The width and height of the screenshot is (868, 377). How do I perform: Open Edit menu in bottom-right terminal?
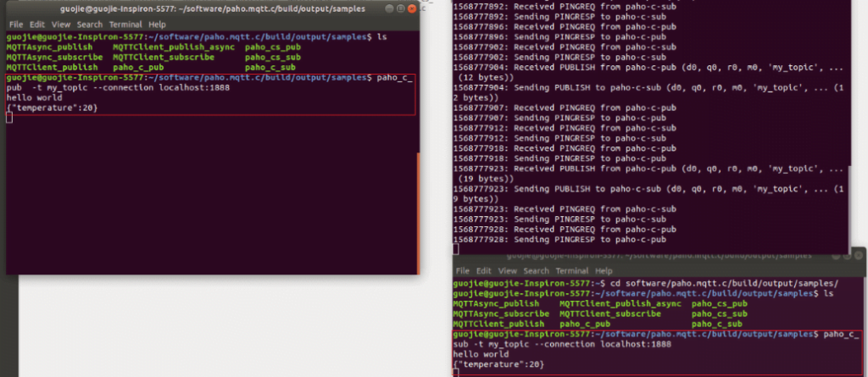tap(484, 271)
